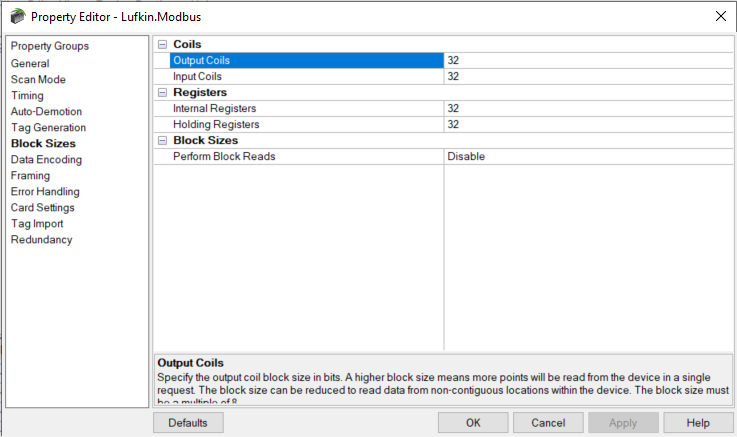Open the Card Settings property group
This screenshot has height=437, width=737.
click(42, 207)
